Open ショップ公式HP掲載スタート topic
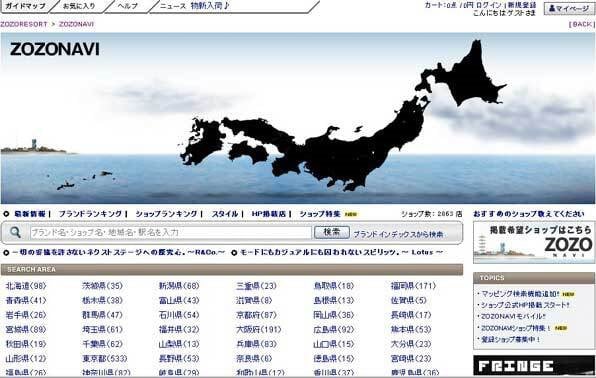Screen dimensions: 596x378 (x=525, y=305)
